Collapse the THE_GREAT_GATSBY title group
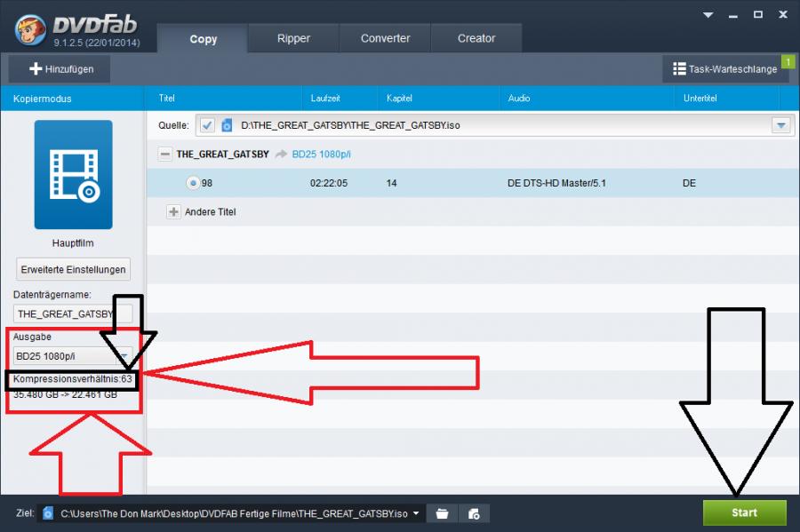Viewport: 800px width, 532px height. coord(164,154)
